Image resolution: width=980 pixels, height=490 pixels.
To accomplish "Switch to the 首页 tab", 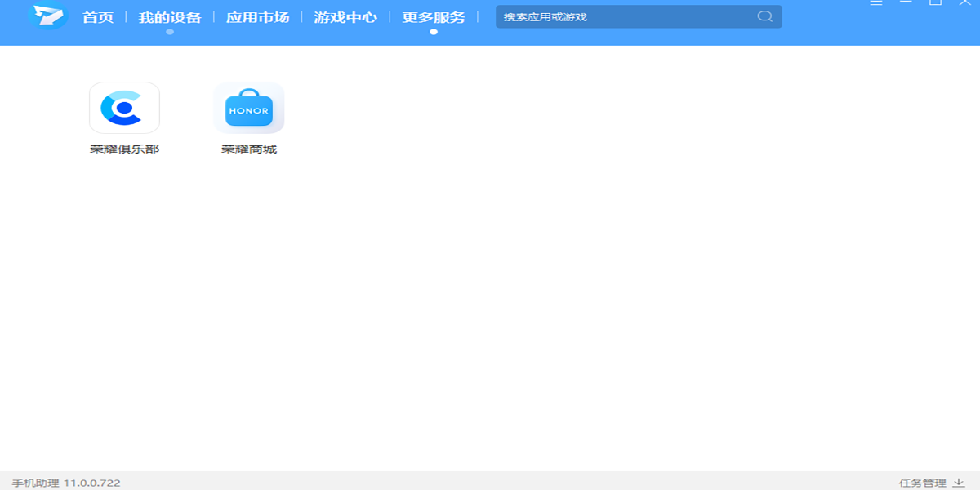I will click(99, 17).
